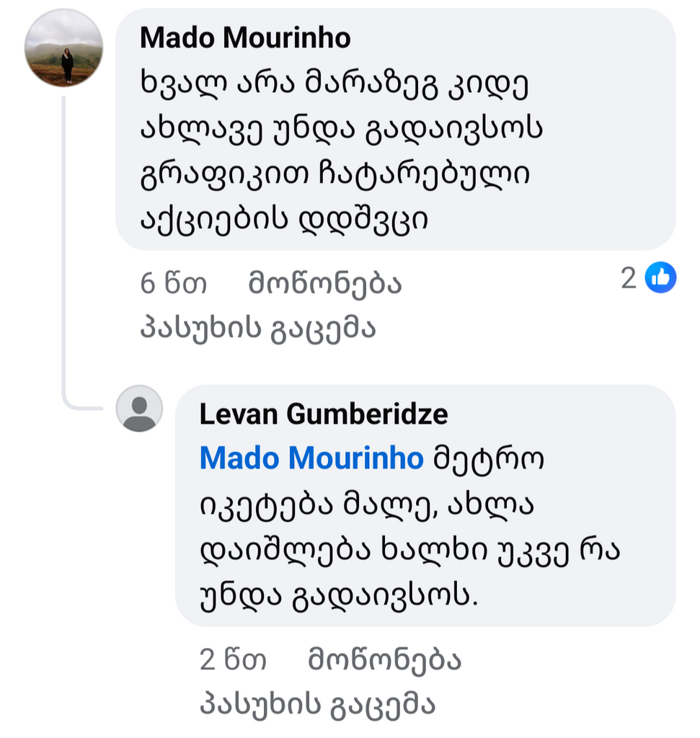Click the '2 წთ' timestamp on reply

click(233, 659)
